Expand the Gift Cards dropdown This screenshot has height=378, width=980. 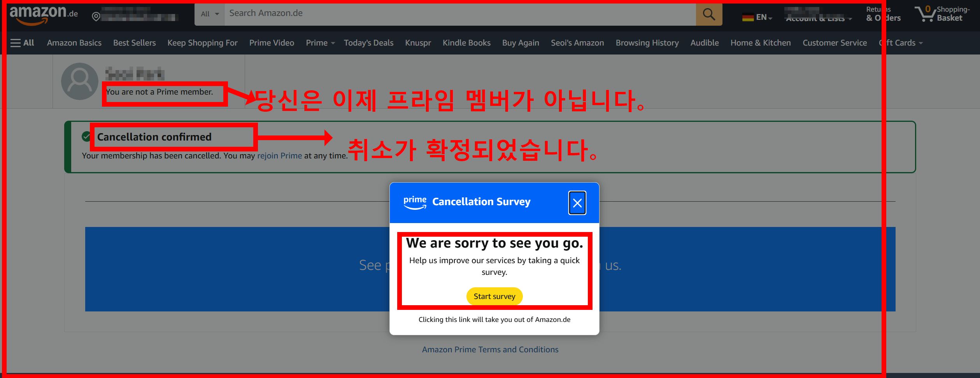coord(901,43)
